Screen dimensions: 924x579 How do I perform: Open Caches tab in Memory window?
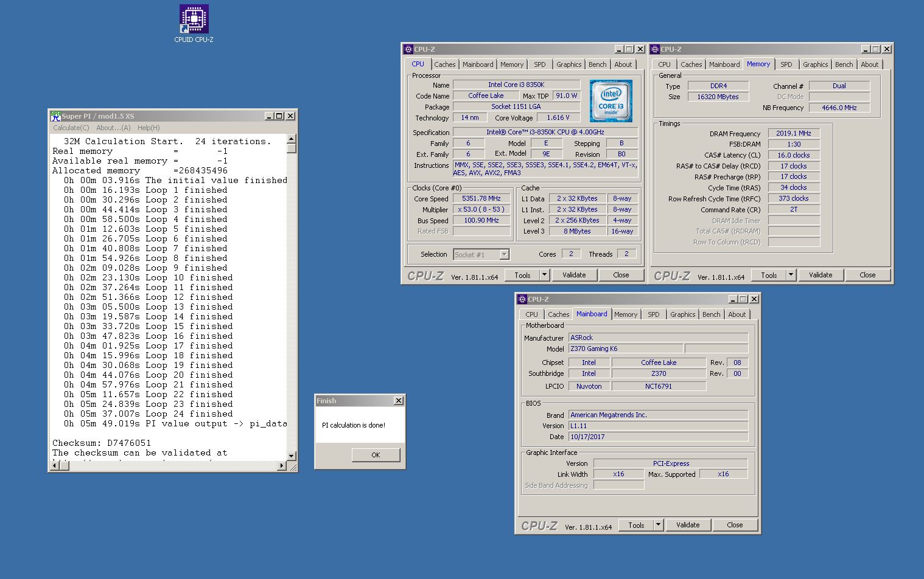coord(691,64)
